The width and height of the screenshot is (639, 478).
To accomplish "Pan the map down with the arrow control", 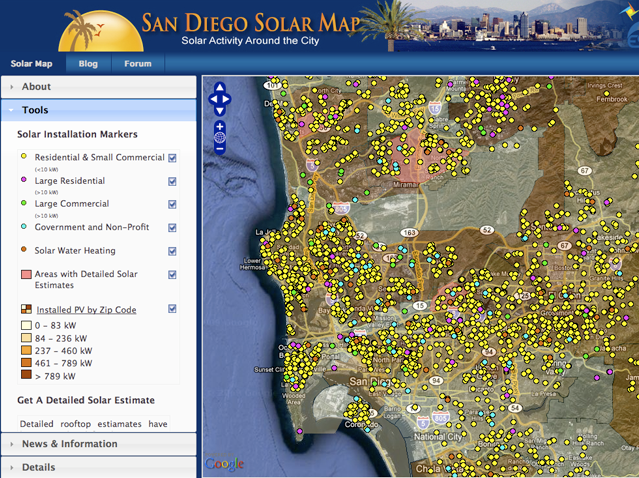I will [220, 111].
